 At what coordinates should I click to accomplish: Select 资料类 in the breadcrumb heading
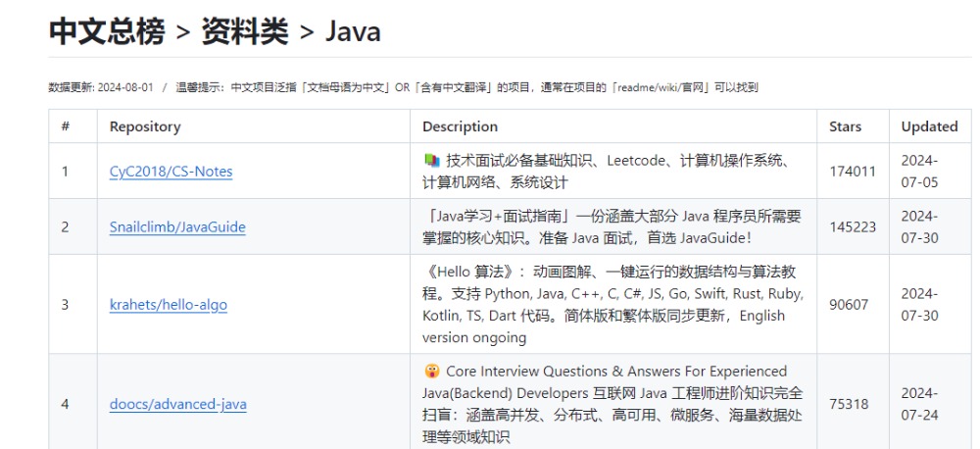[245, 31]
